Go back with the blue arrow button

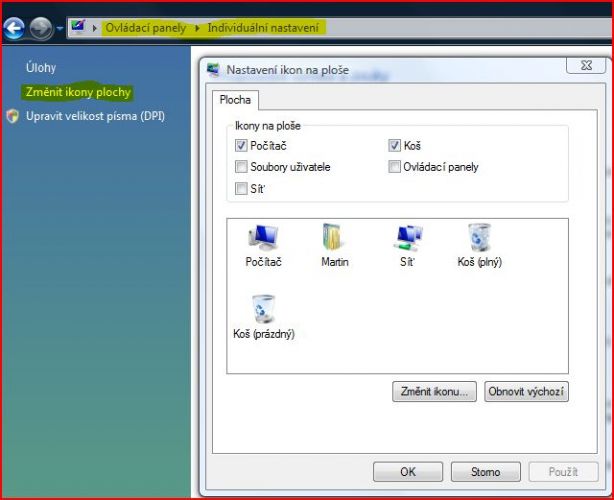[x=14, y=28]
